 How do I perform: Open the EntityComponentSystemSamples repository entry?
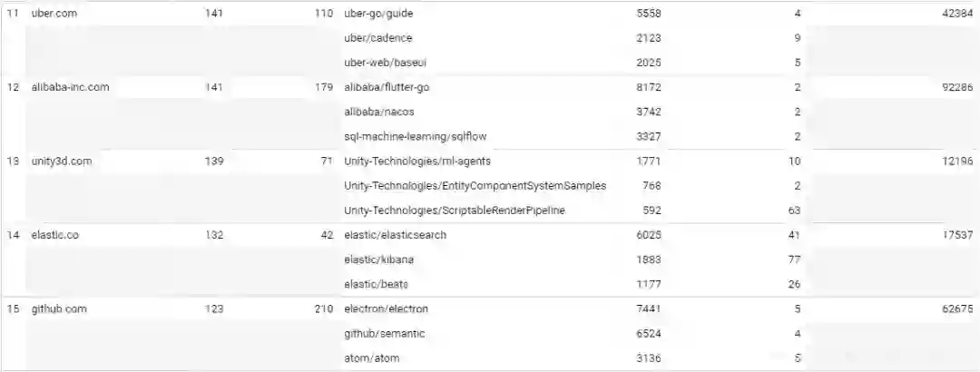(x=475, y=186)
